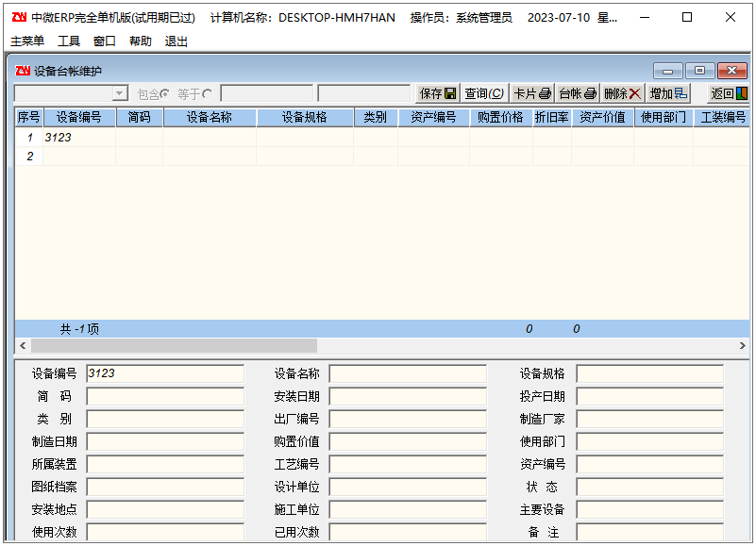Maximize the 设备台帐维护 child window

click(699, 71)
